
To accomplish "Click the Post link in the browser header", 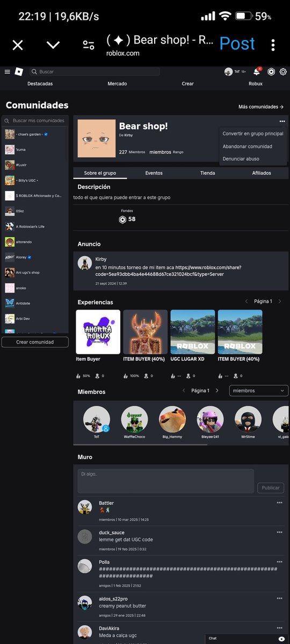I will [237, 43].
